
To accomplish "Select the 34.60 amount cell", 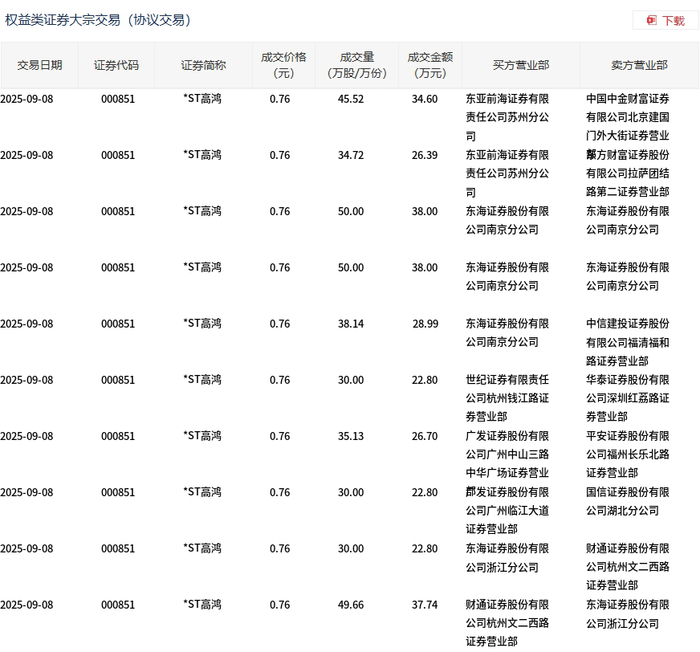I will pyautogui.click(x=425, y=99).
